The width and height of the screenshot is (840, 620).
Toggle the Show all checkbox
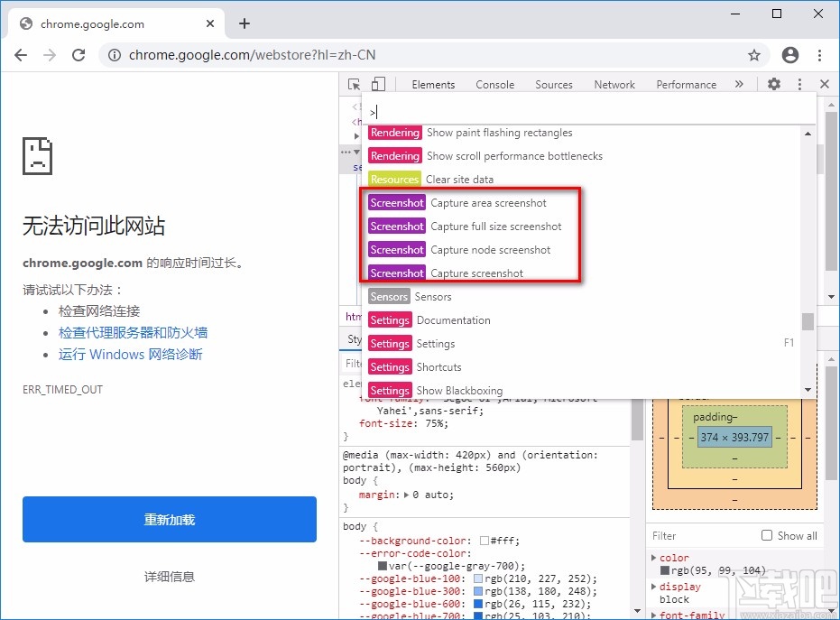[x=767, y=535]
